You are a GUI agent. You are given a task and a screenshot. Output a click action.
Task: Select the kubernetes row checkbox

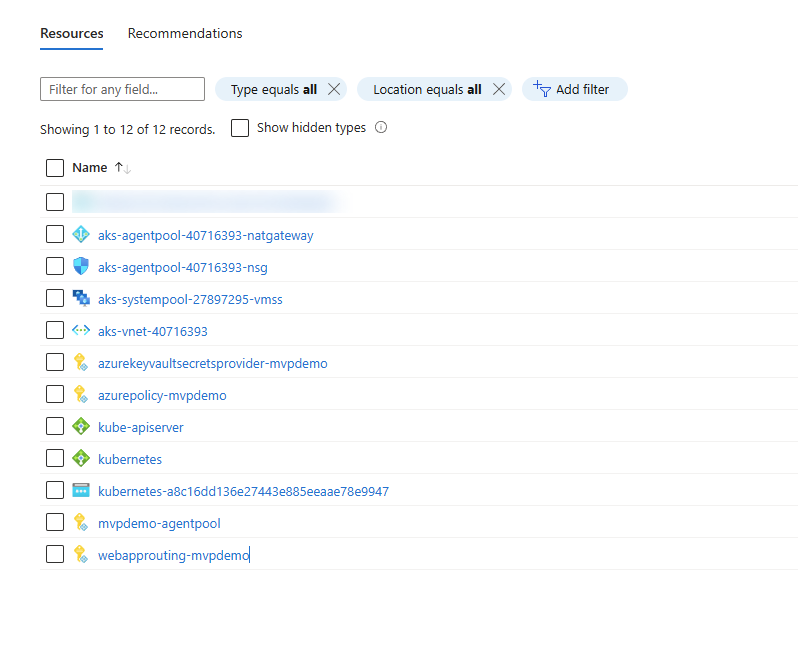(55, 458)
